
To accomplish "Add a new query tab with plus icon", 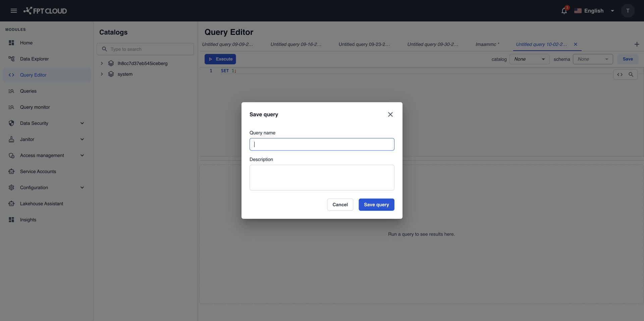I will pyautogui.click(x=637, y=44).
